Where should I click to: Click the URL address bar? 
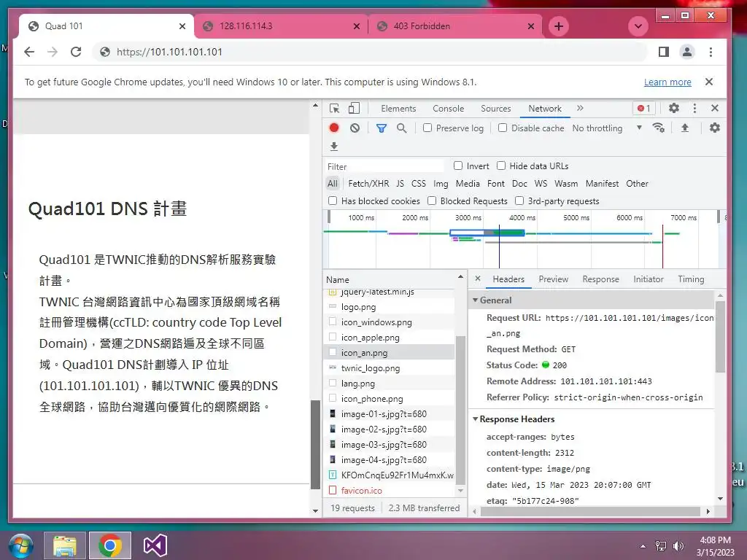pyautogui.click(x=371, y=52)
